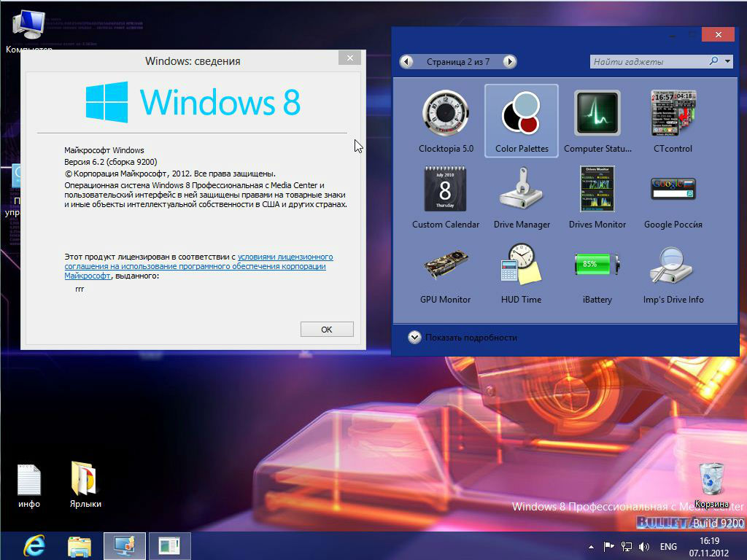Click OK in Windows сведения dialog
The width and height of the screenshot is (747, 560).
point(327,329)
